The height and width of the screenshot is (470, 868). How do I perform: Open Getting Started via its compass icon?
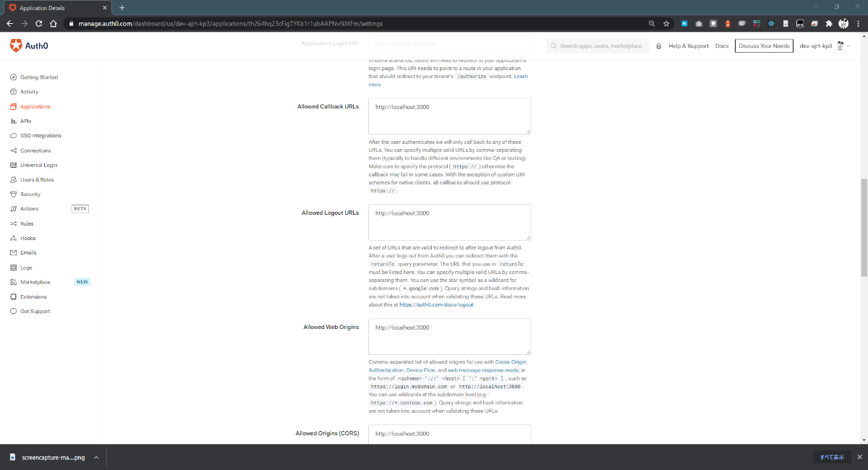click(14, 77)
